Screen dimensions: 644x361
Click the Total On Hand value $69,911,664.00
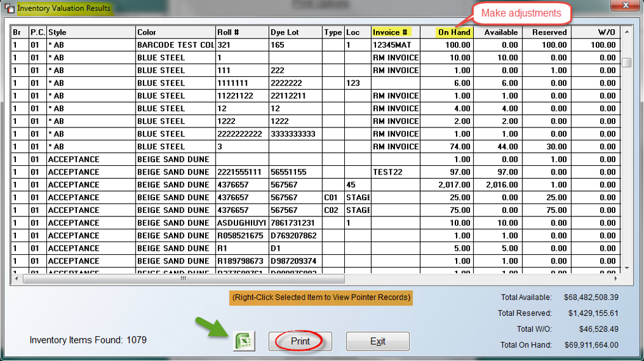pyautogui.click(x=591, y=345)
